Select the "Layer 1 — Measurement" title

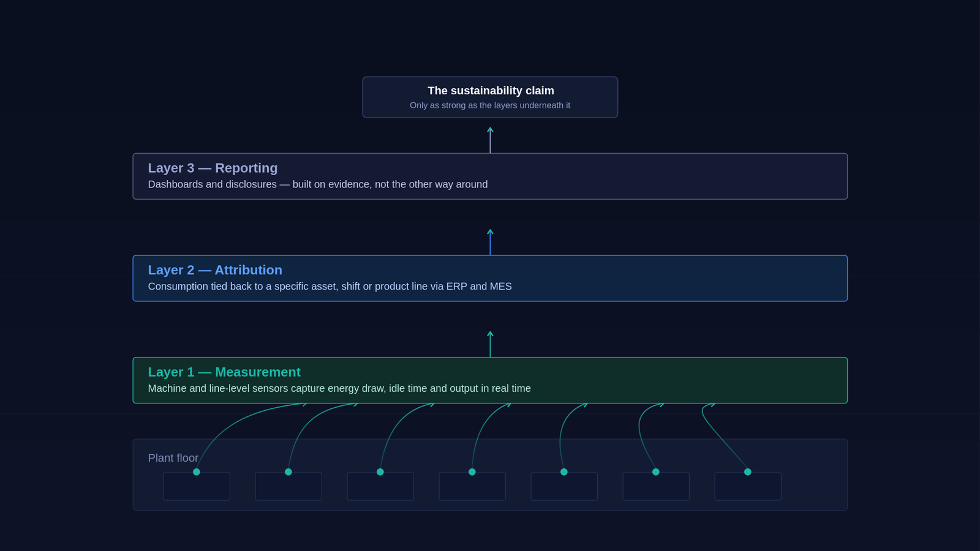(224, 372)
